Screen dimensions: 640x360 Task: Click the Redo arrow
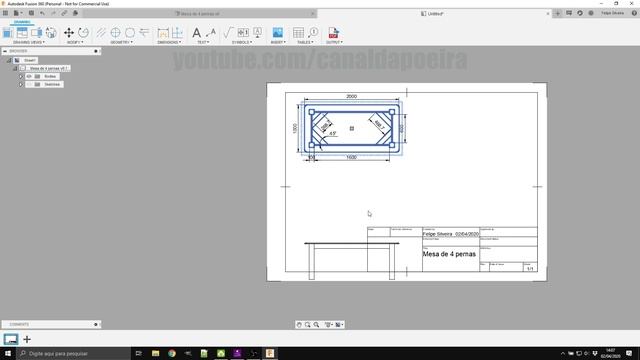53,13
